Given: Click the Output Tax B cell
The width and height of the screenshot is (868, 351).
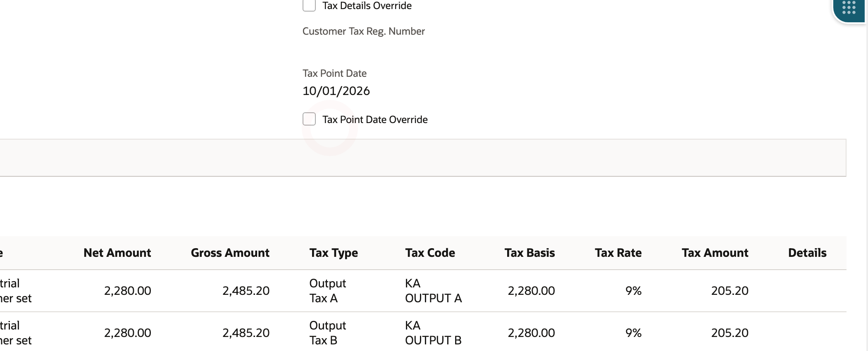Looking at the screenshot, I should pos(327,333).
